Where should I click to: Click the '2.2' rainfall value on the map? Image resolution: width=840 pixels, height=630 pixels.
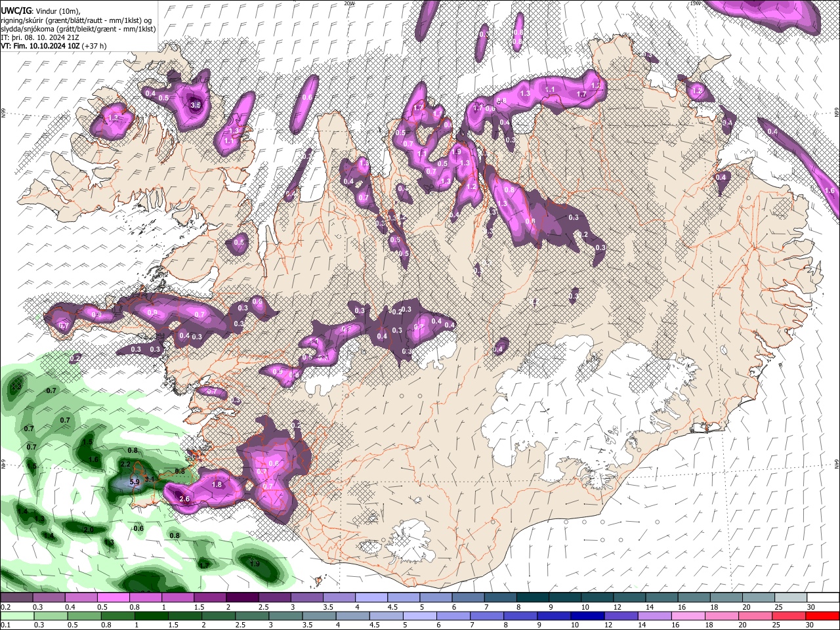click(x=126, y=464)
